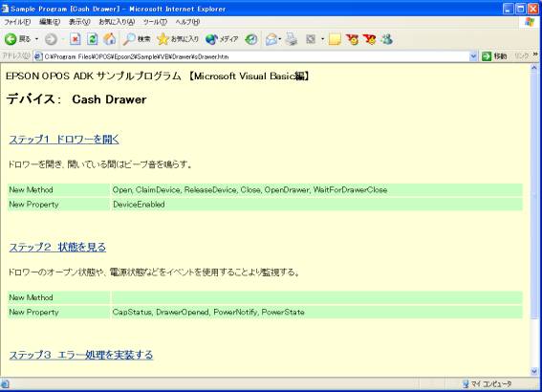Screen dimensions: 542x392
Task: Stop page loading with red X icon
Action: click(75, 39)
